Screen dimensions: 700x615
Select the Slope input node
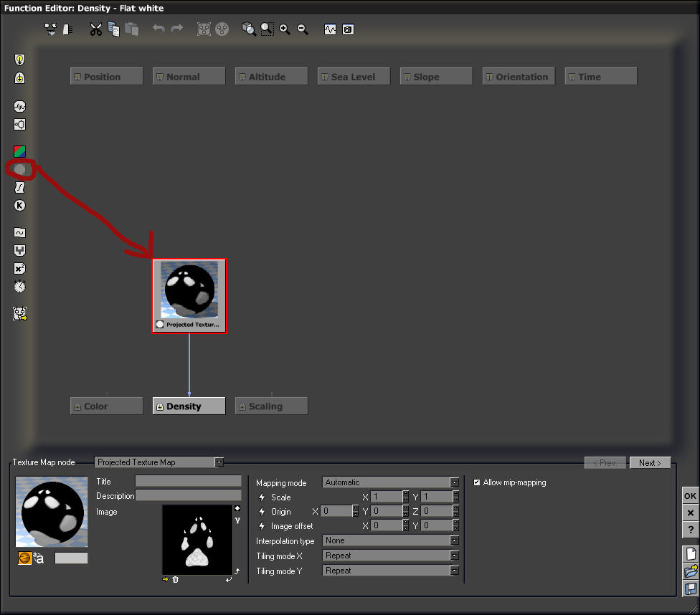click(x=436, y=76)
